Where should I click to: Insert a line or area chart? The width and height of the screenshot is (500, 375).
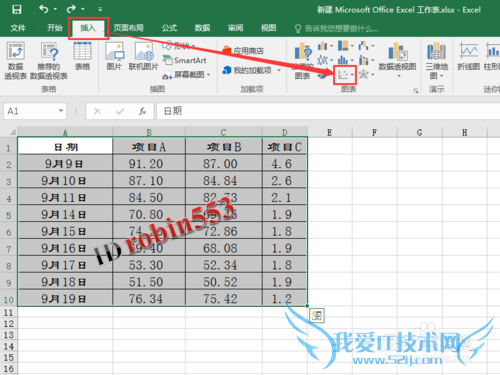point(325,60)
